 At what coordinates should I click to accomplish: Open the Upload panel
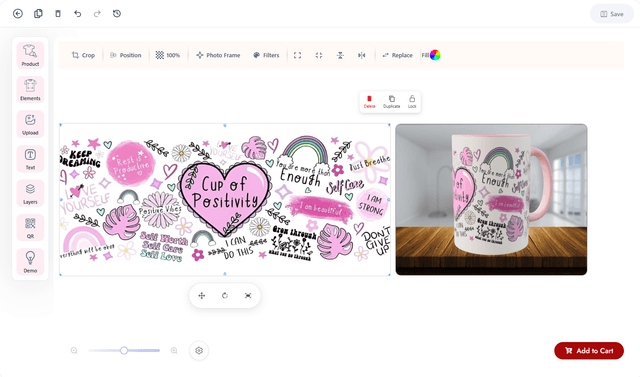tap(30, 124)
